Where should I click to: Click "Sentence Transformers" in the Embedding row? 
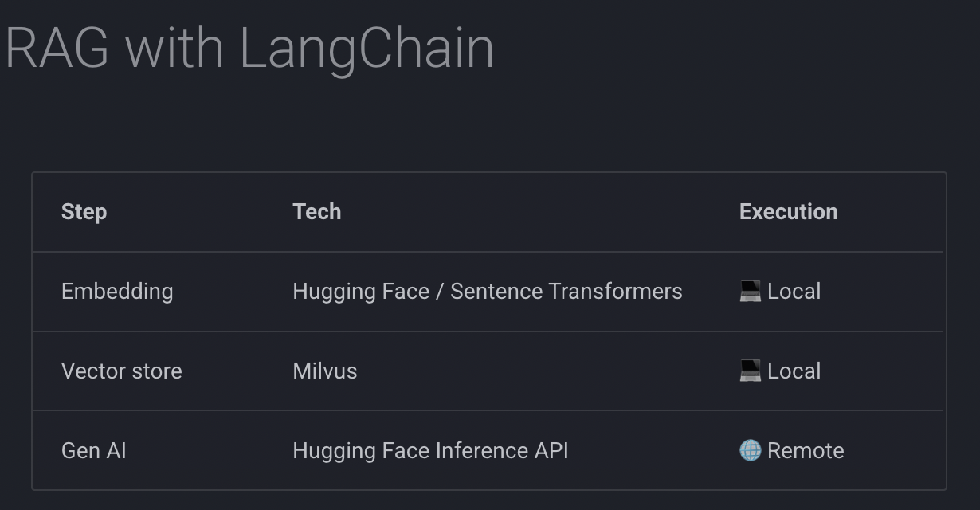coord(566,292)
